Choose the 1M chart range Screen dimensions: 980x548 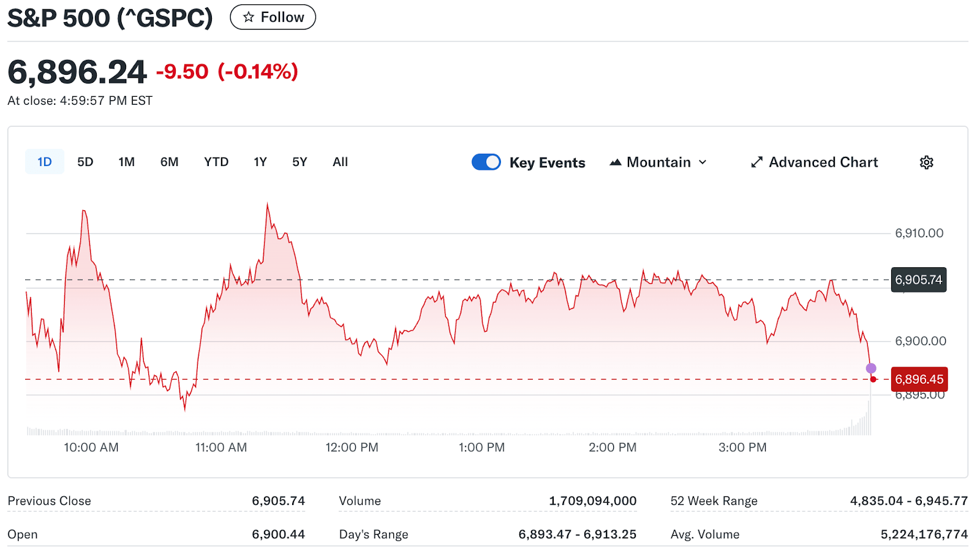click(x=127, y=162)
